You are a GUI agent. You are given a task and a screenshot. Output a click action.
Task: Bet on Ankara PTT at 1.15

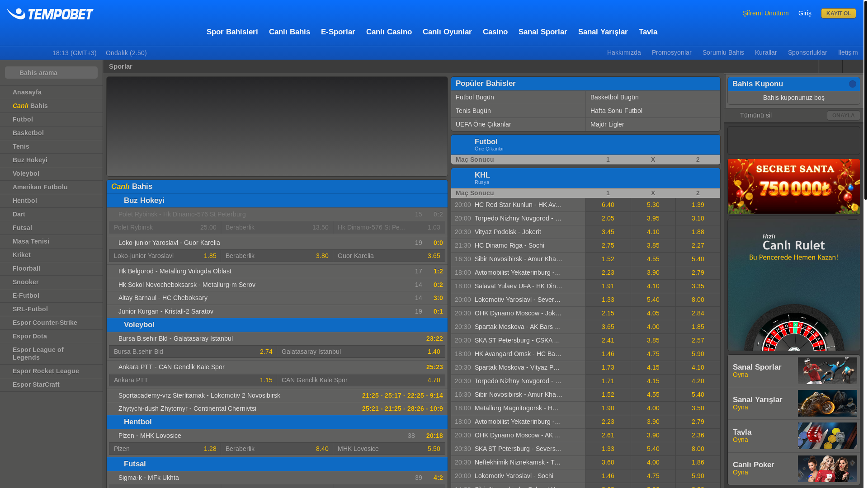[193, 380]
